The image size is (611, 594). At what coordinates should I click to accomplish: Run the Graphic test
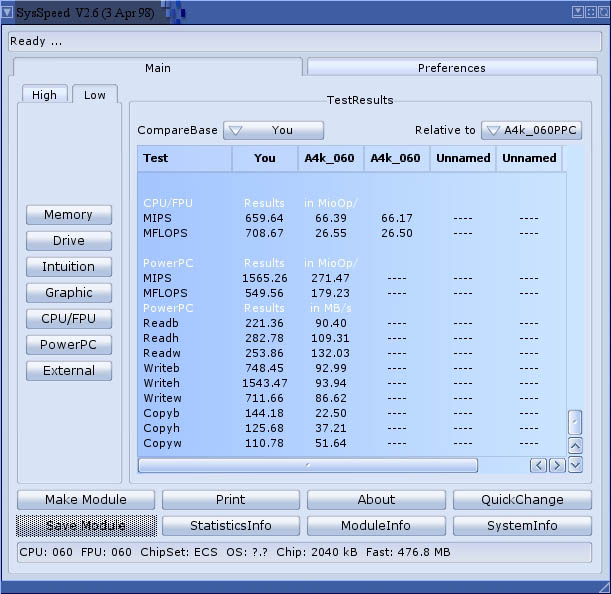69,293
